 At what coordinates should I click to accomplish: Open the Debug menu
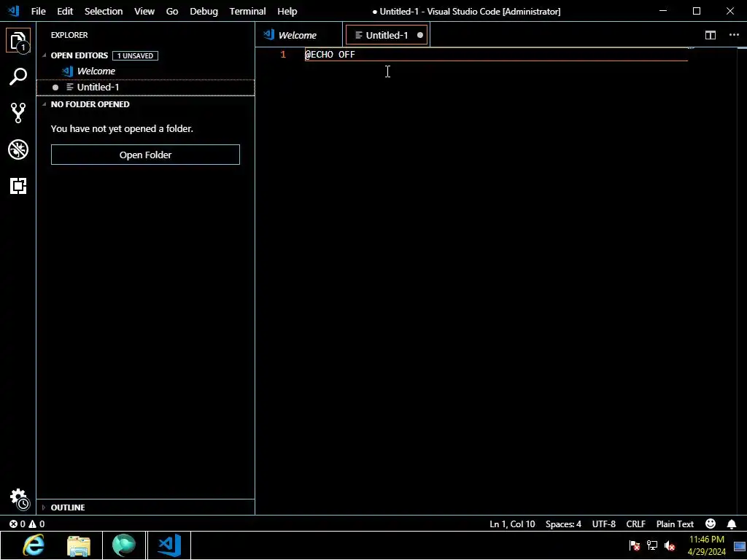tap(204, 11)
